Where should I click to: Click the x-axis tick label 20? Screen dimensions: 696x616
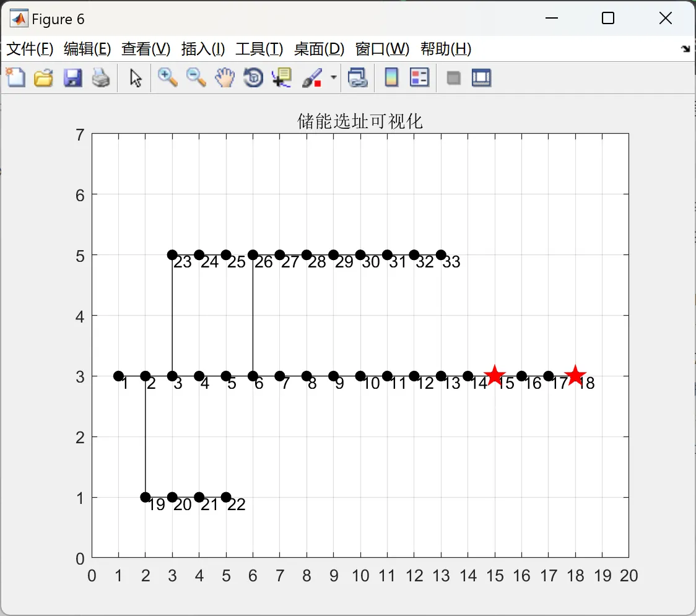coord(629,576)
